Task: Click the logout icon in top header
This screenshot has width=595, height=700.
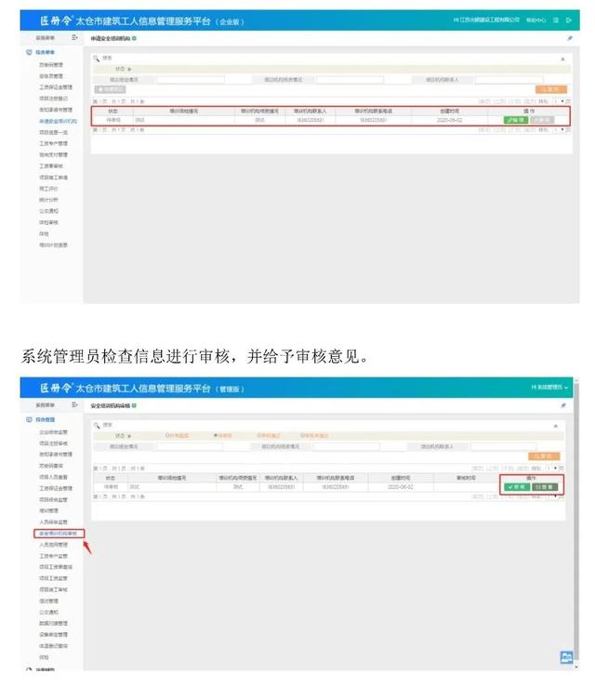Action: pos(568,20)
